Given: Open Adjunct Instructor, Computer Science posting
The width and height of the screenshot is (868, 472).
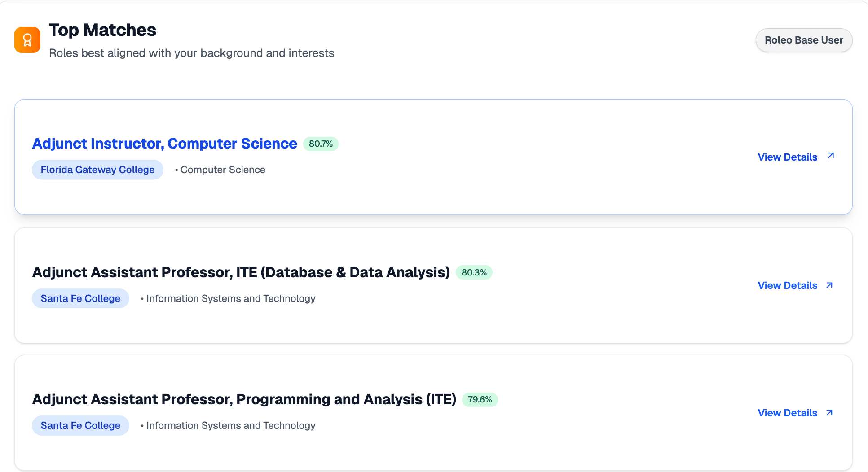Looking at the screenshot, I should [164, 144].
